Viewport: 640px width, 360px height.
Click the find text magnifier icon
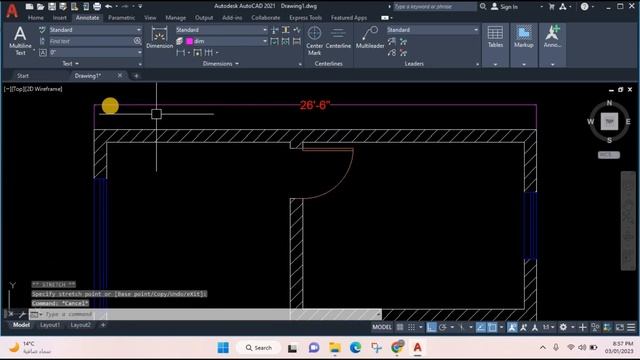click(137, 41)
